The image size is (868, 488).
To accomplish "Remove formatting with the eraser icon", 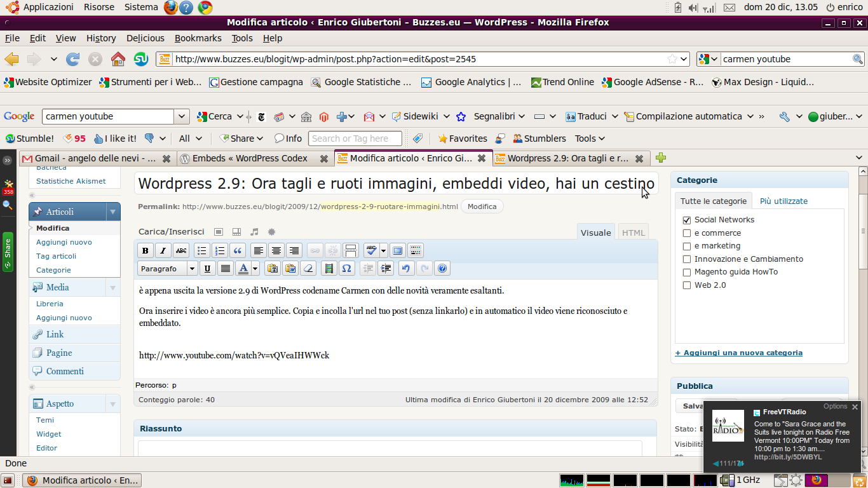I will click(x=308, y=269).
